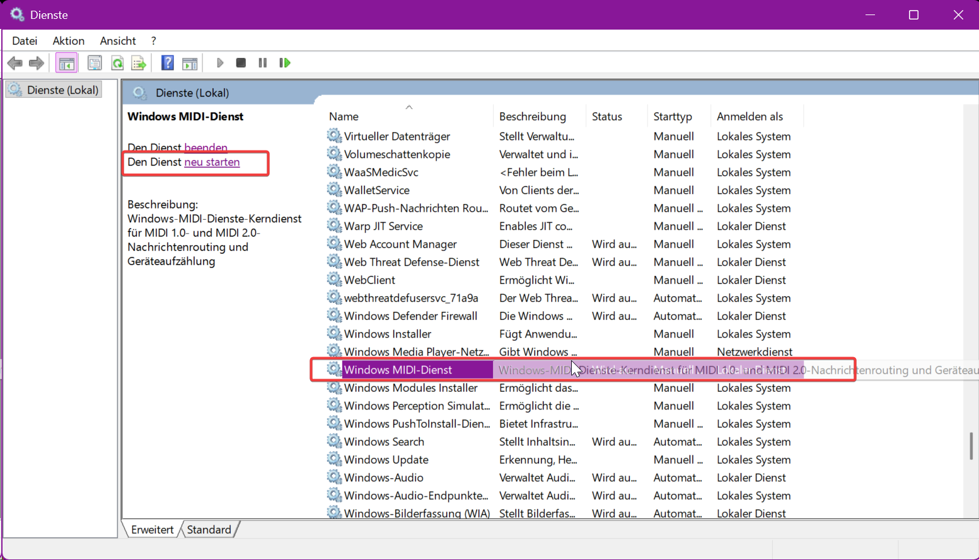Viewport: 979px width, 560px height.
Task: Open the blue Help icon
Action: 167,63
